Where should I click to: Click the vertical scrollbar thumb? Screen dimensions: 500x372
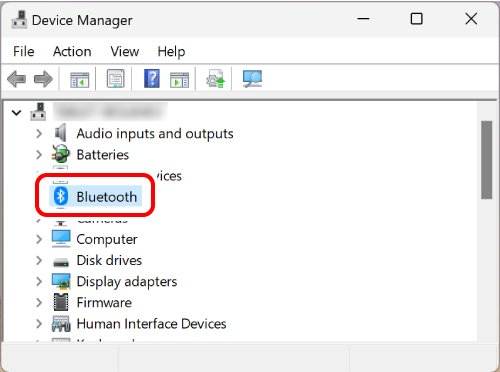[x=487, y=160]
